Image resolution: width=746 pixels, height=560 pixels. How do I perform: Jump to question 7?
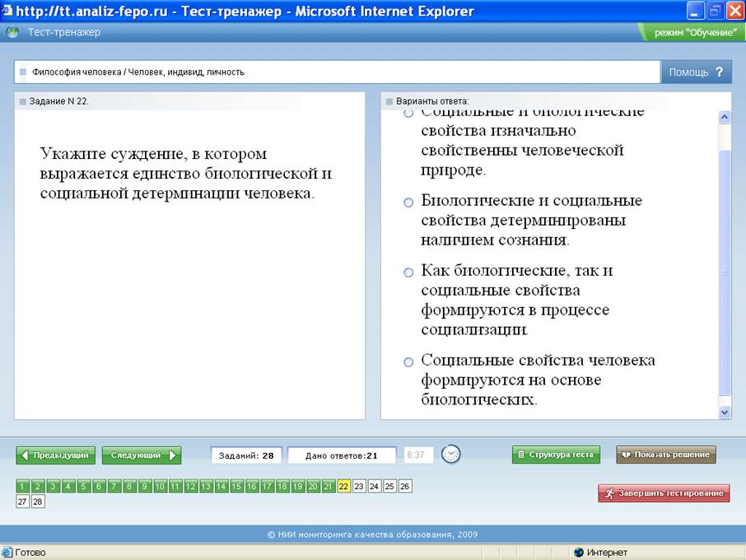[114, 486]
